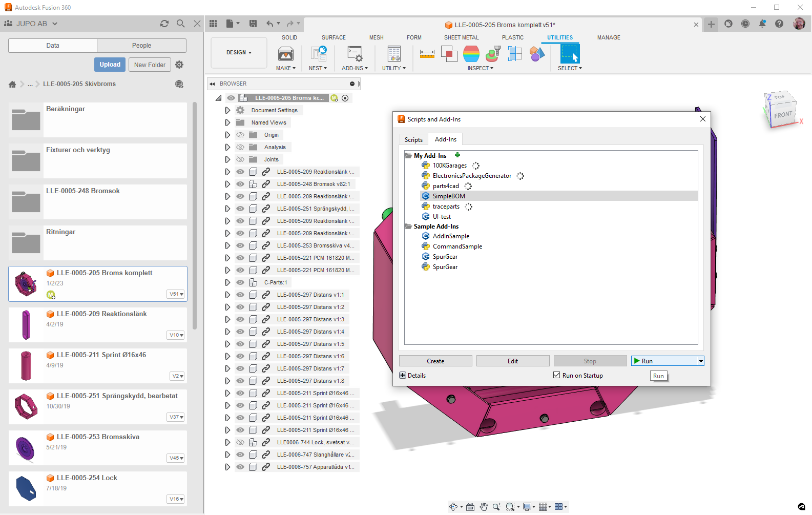
Task: Click the Create button in dialog
Action: click(435, 361)
